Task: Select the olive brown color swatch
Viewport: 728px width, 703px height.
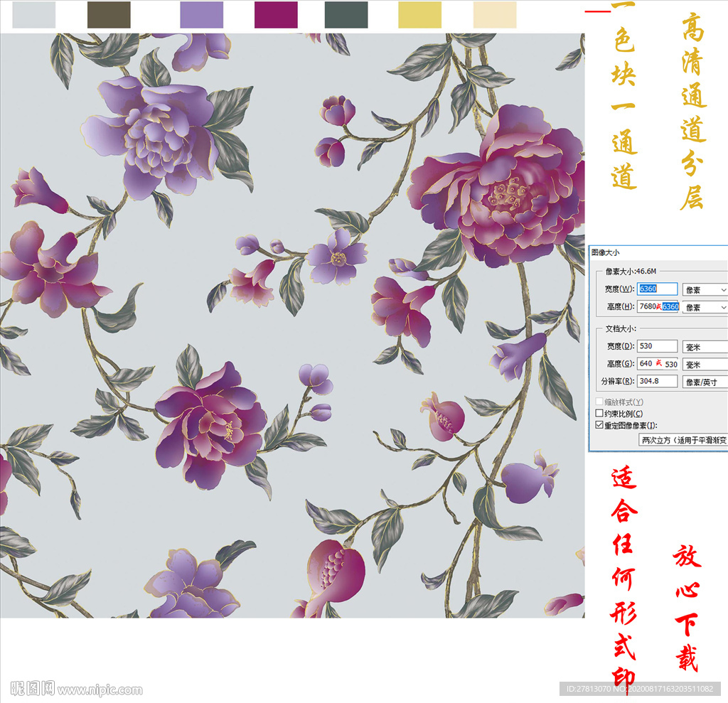Action: (x=109, y=14)
